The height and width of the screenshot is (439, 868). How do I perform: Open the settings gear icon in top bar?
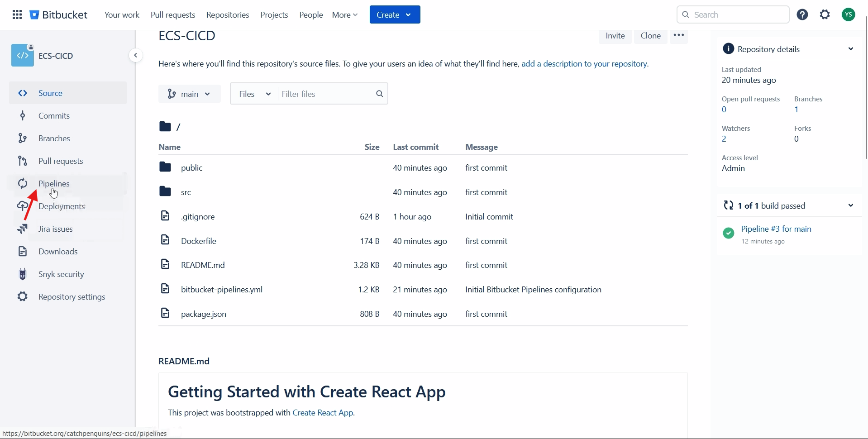(825, 14)
